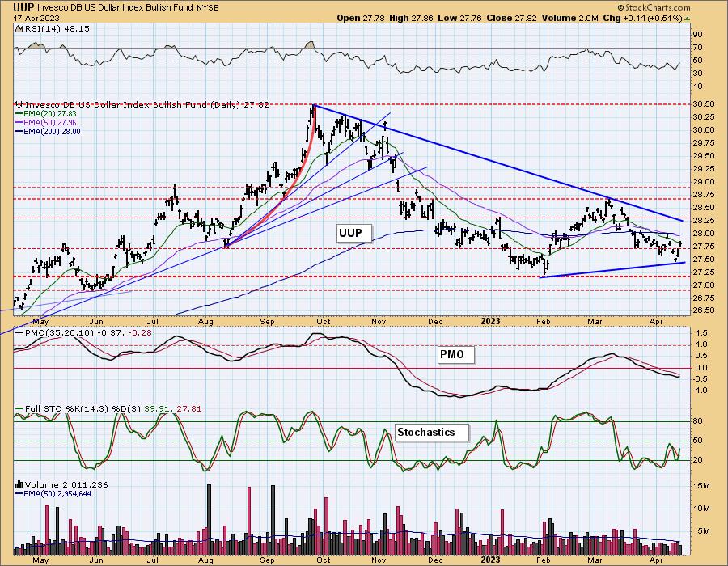Click the 15M volume axis label

(x=701, y=486)
